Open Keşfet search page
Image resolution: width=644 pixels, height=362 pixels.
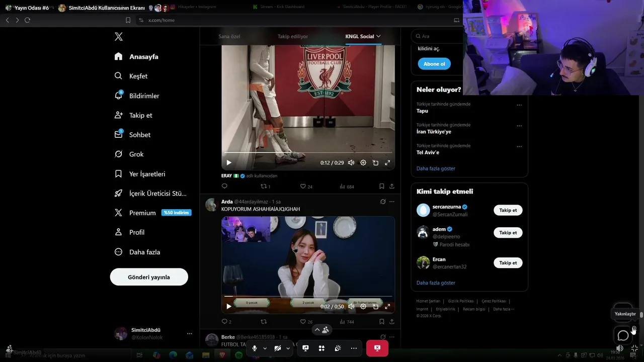click(x=131, y=76)
